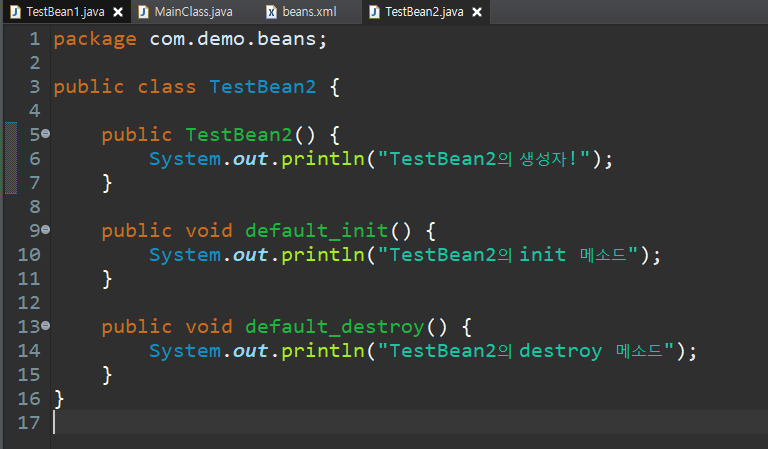This screenshot has width=768, height=449.
Task: Collapse the TestBean2 constructor at line 5
Action: pyautogui.click(x=46, y=133)
